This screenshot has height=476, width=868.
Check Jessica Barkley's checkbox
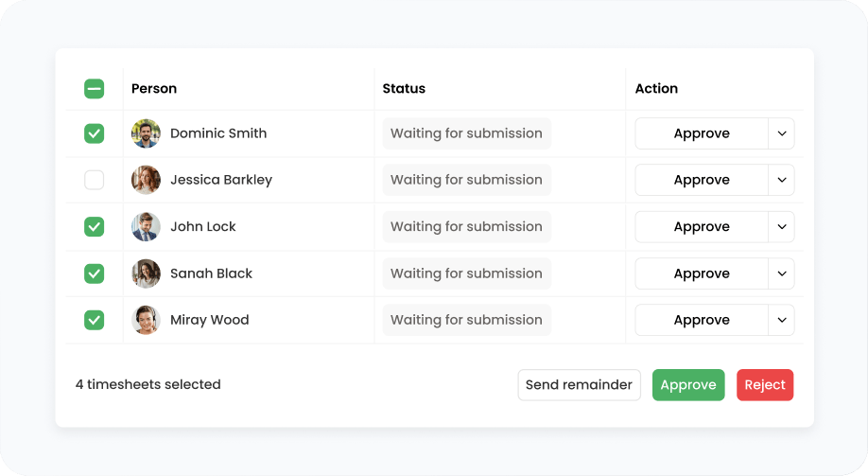[95, 180]
